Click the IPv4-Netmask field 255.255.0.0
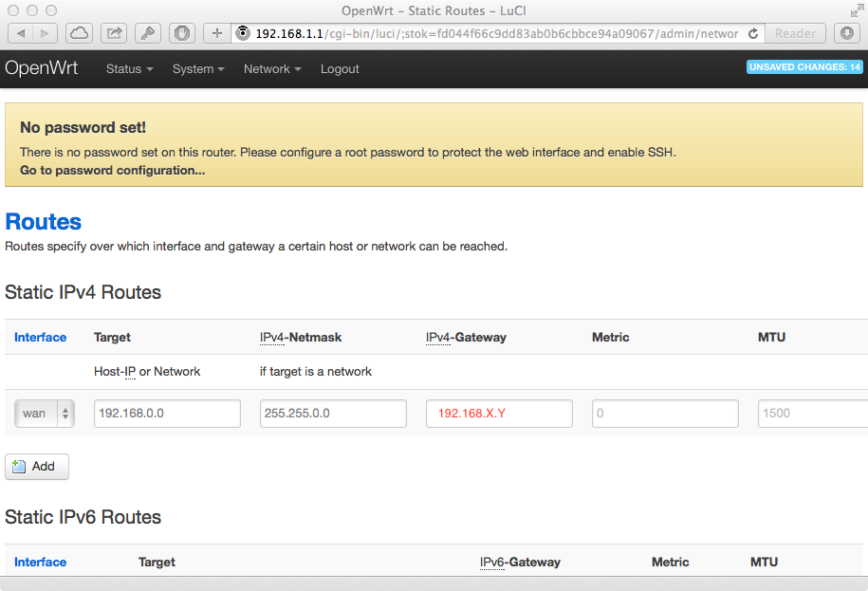This screenshot has width=868, height=591. pos(333,414)
